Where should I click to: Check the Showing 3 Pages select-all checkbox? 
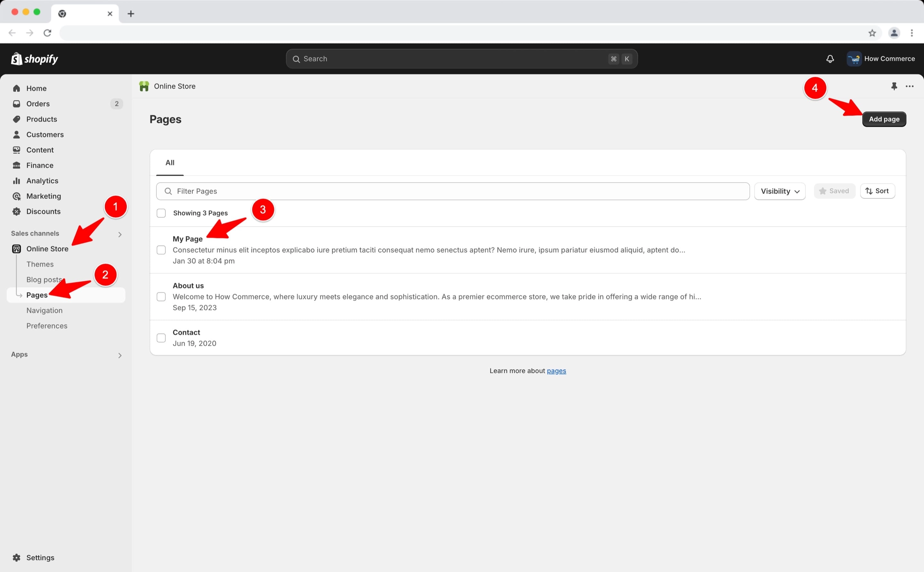pyautogui.click(x=161, y=213)
